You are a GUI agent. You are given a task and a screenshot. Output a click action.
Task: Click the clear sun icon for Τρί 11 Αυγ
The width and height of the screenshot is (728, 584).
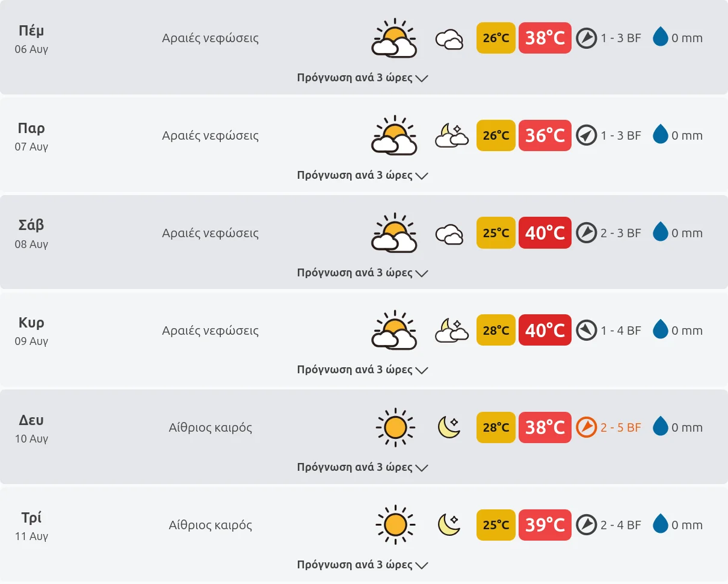click(x=395, y=525)
